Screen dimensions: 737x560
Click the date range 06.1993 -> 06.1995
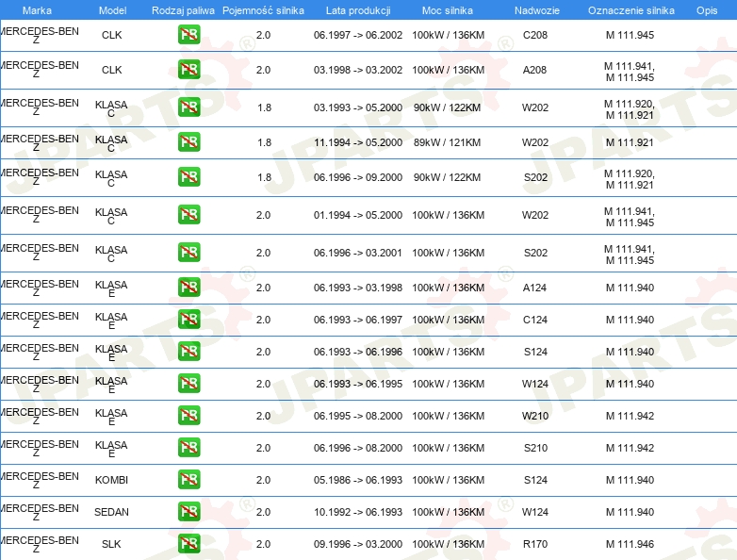pos(358,383)
